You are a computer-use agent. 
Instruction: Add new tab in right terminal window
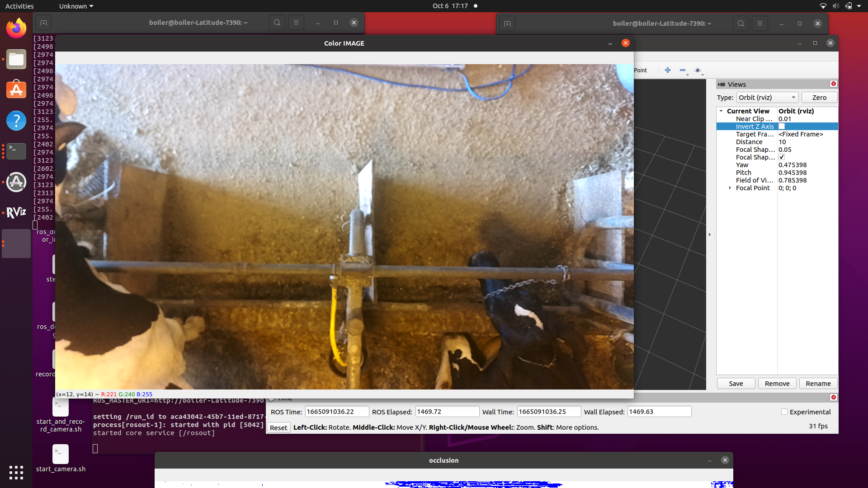[507, 23]
